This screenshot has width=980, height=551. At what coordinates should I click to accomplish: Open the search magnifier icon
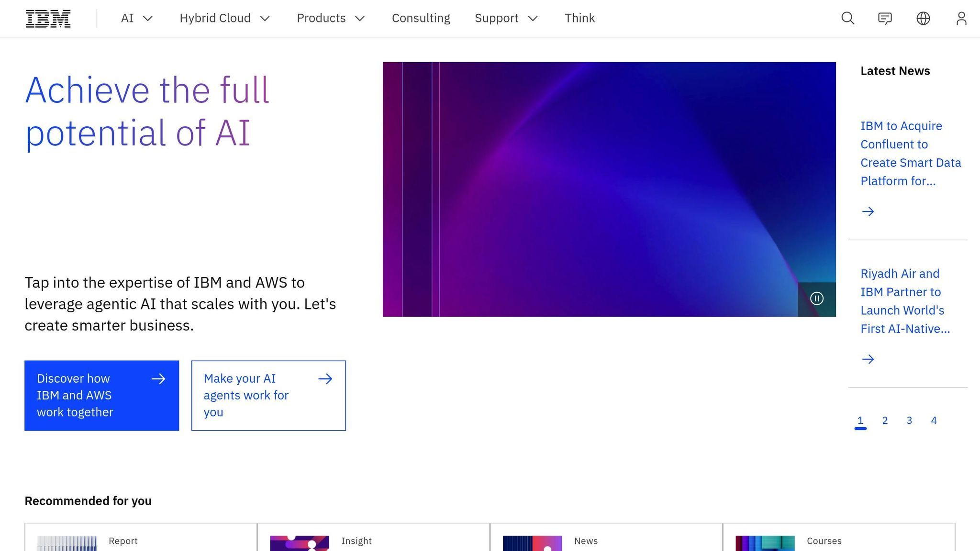click(847, 18)
